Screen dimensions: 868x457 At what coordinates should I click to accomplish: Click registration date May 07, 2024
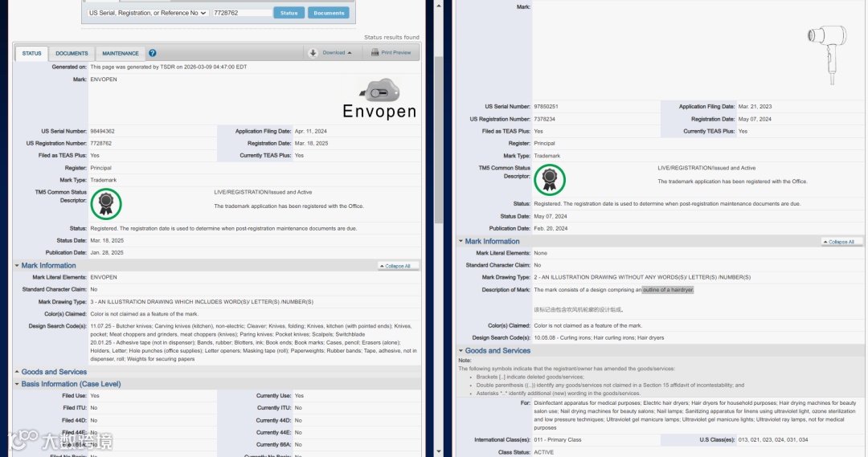(x=755, y=119)
